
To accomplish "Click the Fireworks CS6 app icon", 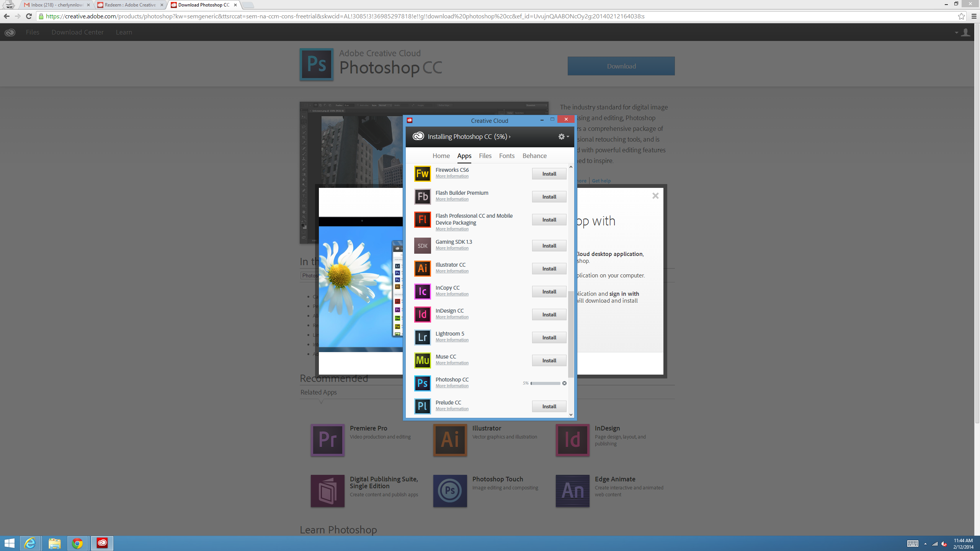I will tap(422, 174).
